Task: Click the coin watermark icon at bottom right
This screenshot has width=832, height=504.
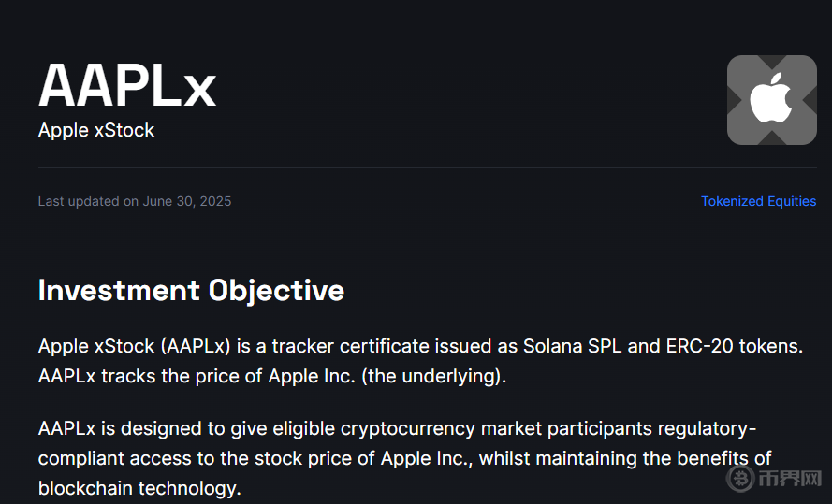Action: (x=743, y=478)
